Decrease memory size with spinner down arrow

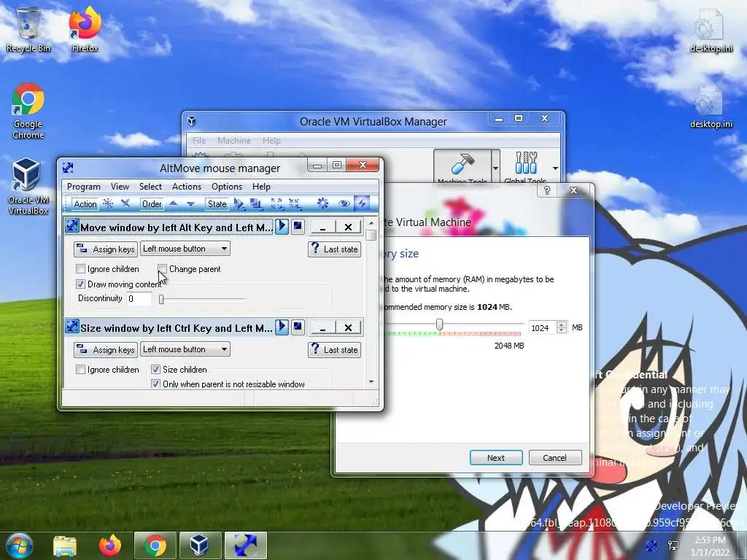tap(562, 330)
